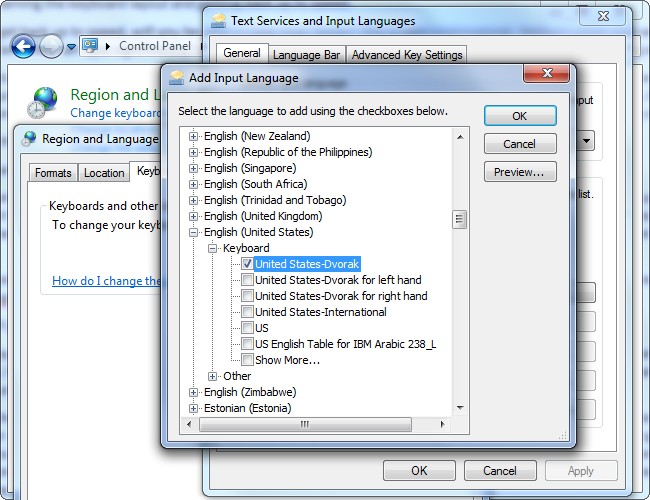
Task: Expand English (Trinidad and Tobago) node
Action: point(193,200)
